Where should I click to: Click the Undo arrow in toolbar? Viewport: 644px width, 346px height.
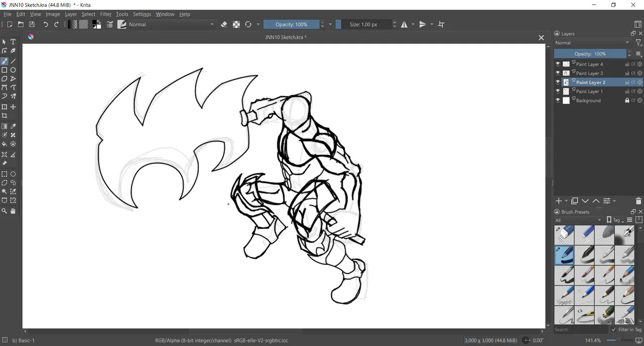pyautogui.click(x=46, y=24)
